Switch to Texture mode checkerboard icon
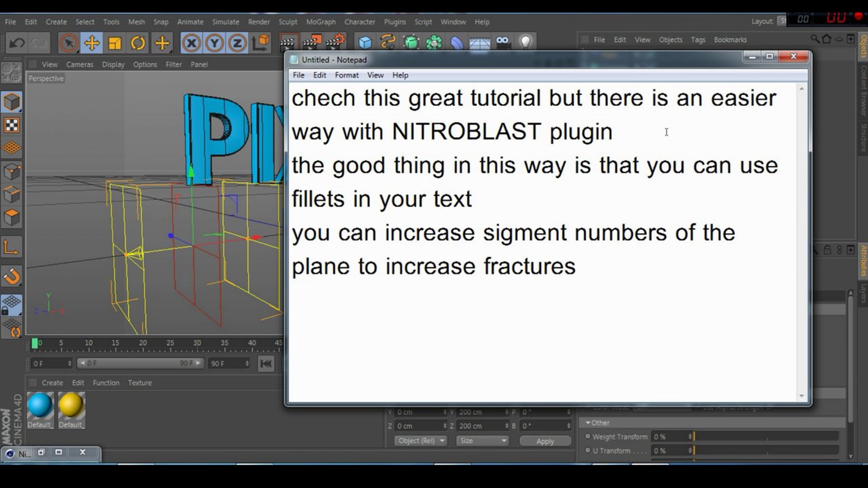 pos(12,125)
